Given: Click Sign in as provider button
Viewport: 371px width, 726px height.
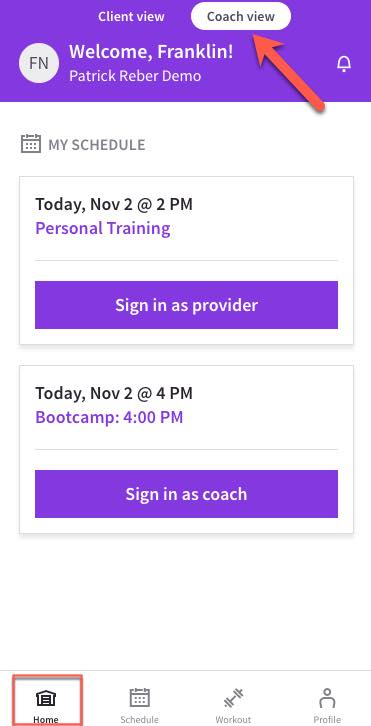Looking at the screenshot, I should (x=186, y=305).
